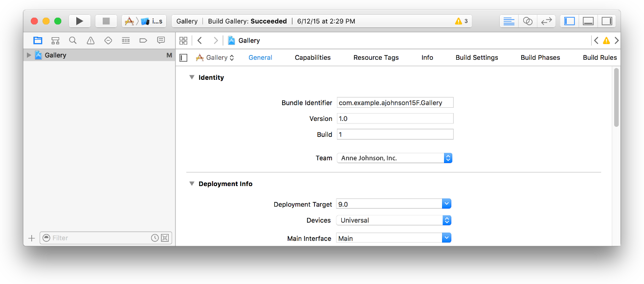Image resolution: width=644 pixels, height=284 pixels.
Task: Open the Team dropdown menu
Action: point(394,158)
